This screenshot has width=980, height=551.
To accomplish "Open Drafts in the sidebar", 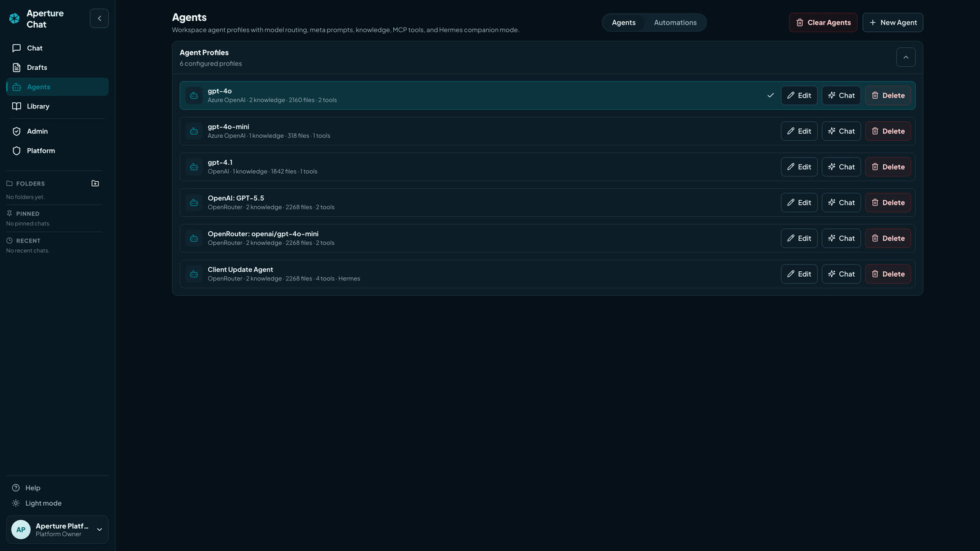I will (57, 67).
